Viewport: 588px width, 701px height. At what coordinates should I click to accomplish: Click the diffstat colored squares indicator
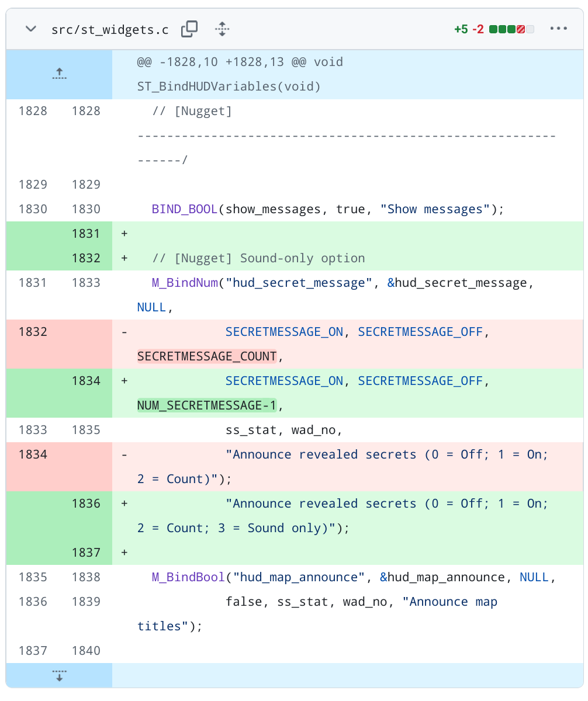coord(511,29)
